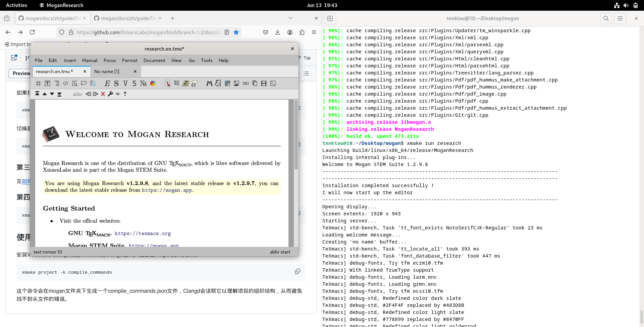Click the go-to-last arrow icon
Viewport: 644px width, 327px height.
(x=59, y=94)
